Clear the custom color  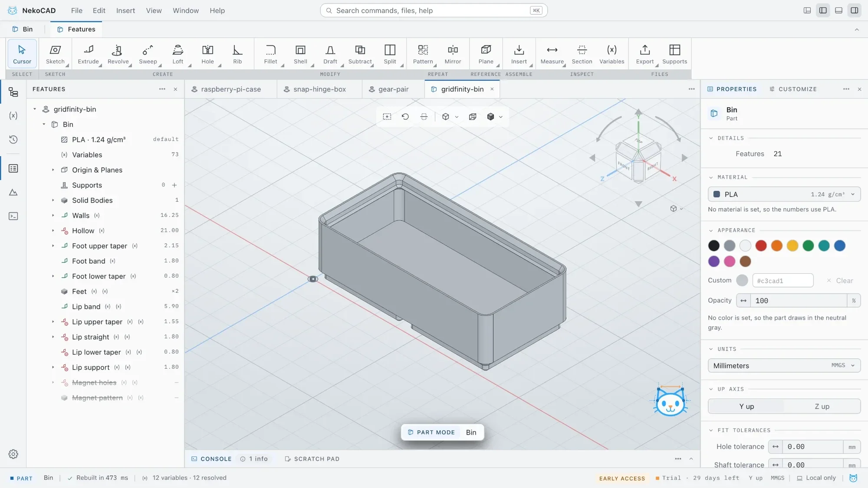[840, 281]
